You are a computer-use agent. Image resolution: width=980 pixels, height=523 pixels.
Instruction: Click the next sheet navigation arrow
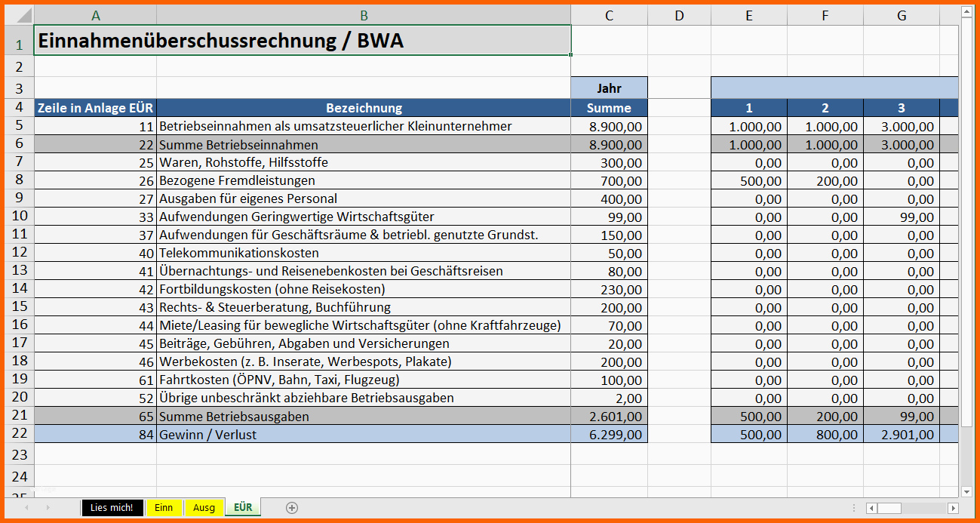[48, 508]
